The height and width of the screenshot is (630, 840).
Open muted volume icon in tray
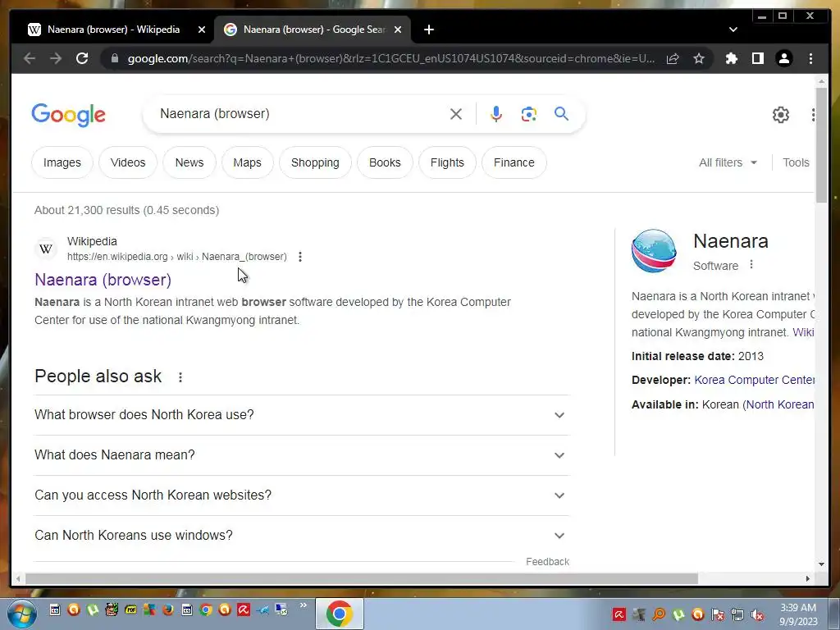click(757, 614)
